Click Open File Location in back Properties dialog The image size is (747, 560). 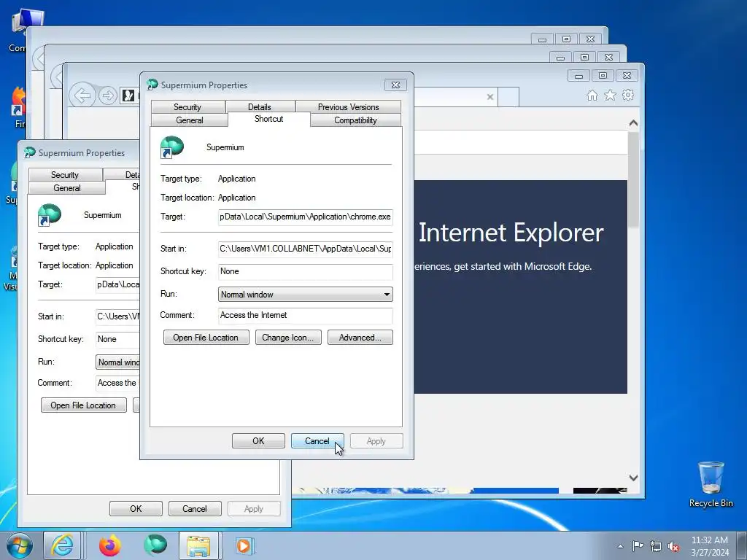pyautogui.click(x=83, y=405)
